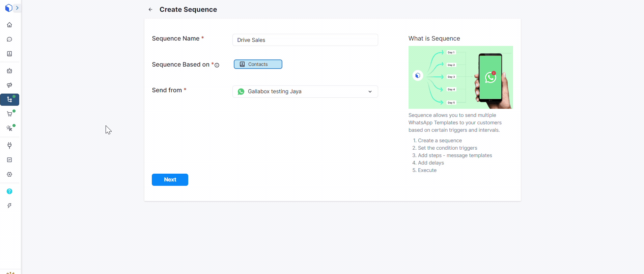Click the Next button
Viewport: 644px width, 274px height.
click(x=170, y=180)
